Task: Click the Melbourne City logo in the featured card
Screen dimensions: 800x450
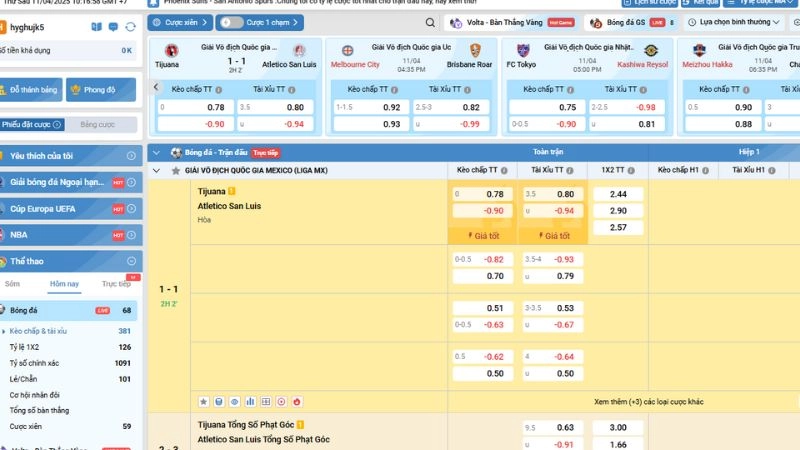Action: 347,51
